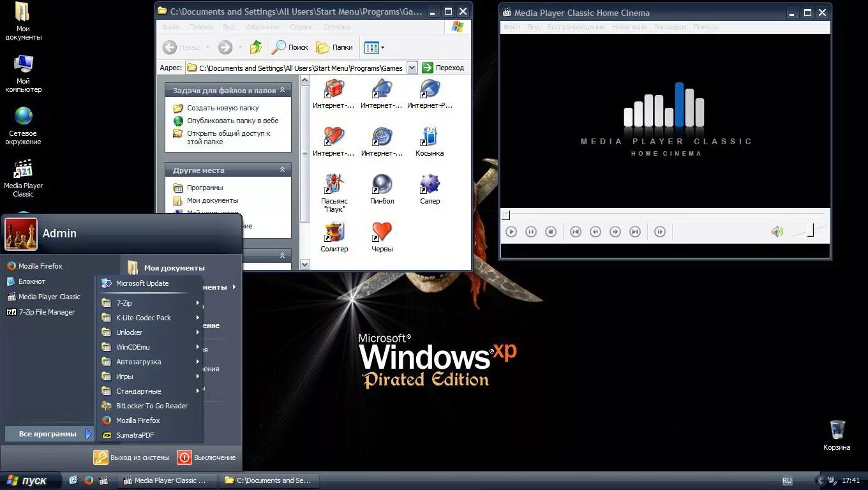Click the Выход из системы log off button
The image size is (868, 490).
pos(131,457)
